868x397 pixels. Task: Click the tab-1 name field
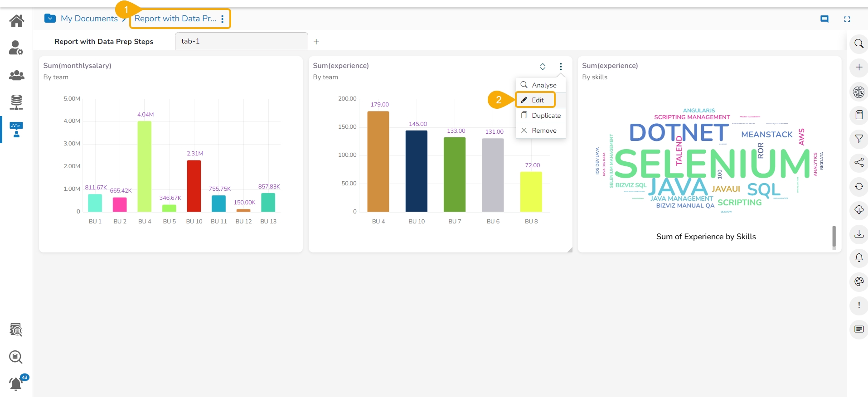[x=242, y=41]
